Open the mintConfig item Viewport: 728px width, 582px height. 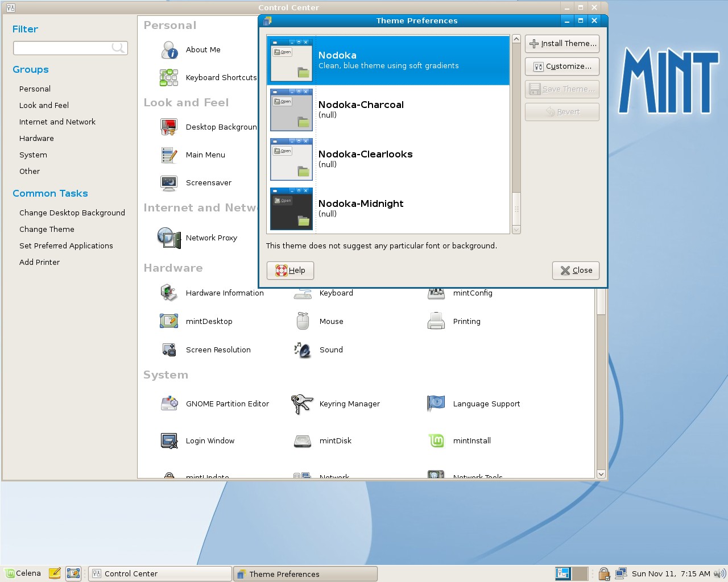click(473, 293)
